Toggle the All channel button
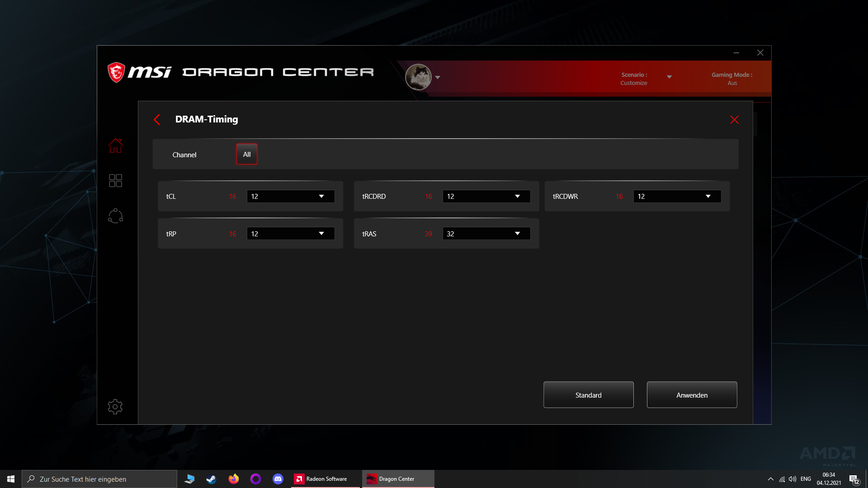 coord(246,155)
